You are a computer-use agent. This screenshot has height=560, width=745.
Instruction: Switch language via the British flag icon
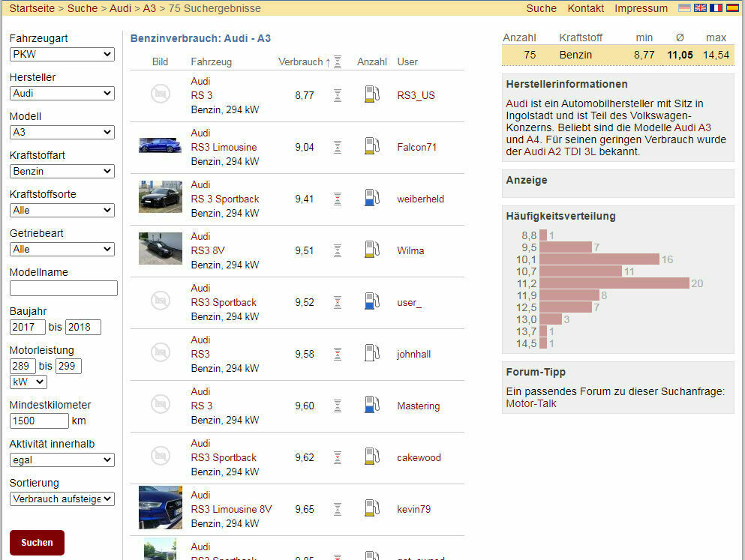point(700,8)
